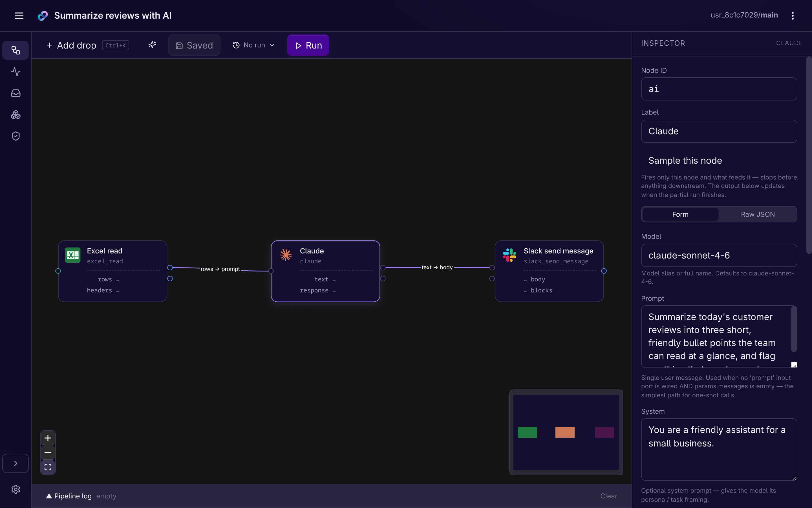Click the app logo beside the title
The width and height of the screenshot is (812, 508).
(x=43, y=16)
